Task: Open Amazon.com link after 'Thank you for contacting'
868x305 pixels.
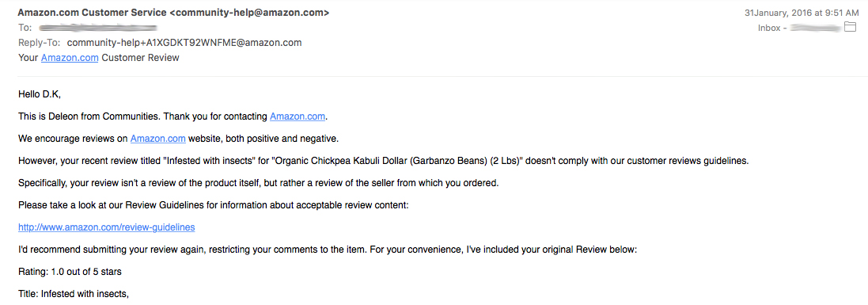Action: (298, 116)
